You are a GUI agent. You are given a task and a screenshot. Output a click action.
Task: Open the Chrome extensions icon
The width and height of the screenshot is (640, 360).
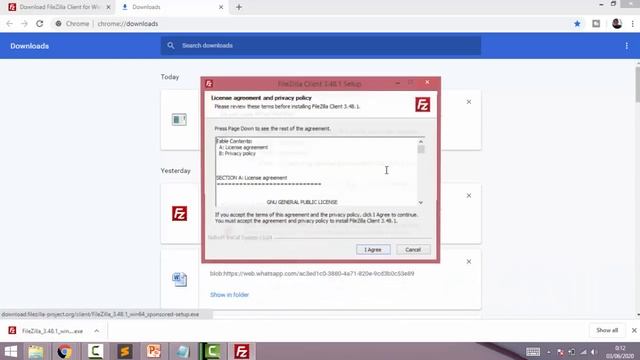coord(596,24)
